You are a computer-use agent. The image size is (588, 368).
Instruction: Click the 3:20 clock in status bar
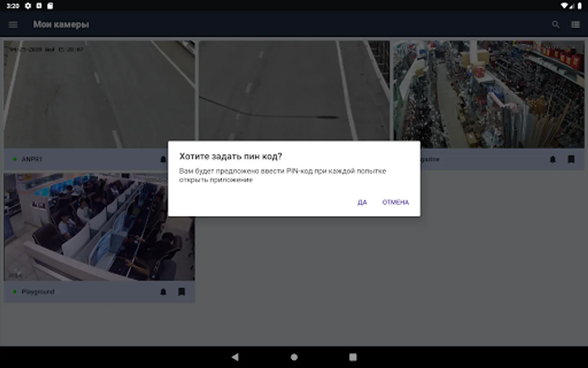(13, 6)
